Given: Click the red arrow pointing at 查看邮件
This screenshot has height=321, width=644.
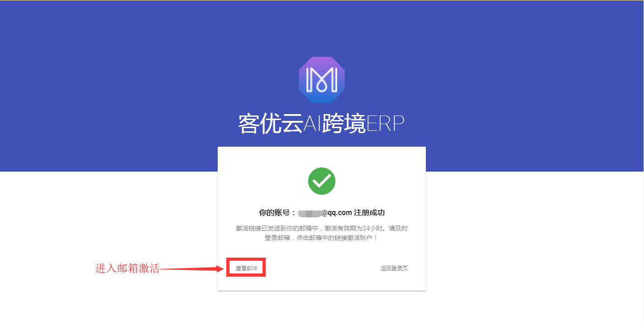Looking at the screenshot, I should point(192,268).
